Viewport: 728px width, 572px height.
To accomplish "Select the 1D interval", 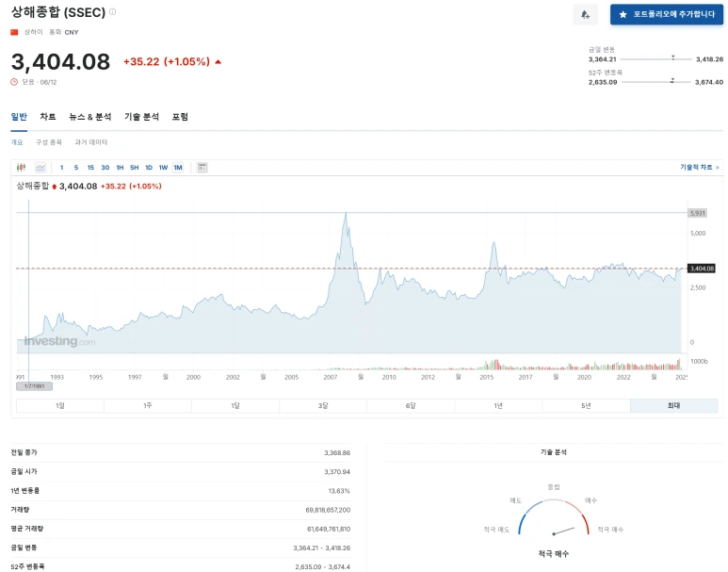I will click(149, 168).
